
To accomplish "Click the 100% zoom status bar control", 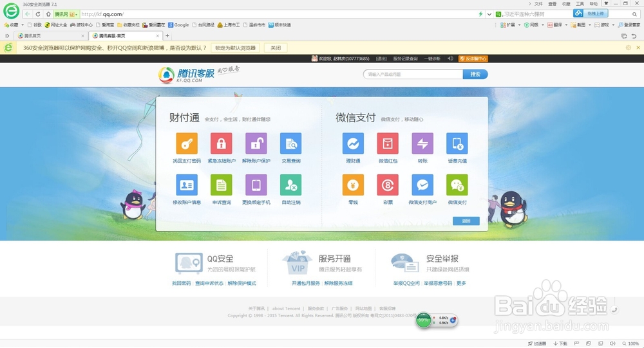I will pos(630,343).
